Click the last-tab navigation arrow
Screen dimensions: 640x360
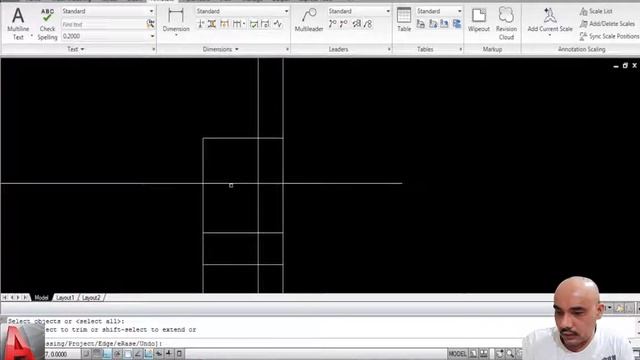25,298
